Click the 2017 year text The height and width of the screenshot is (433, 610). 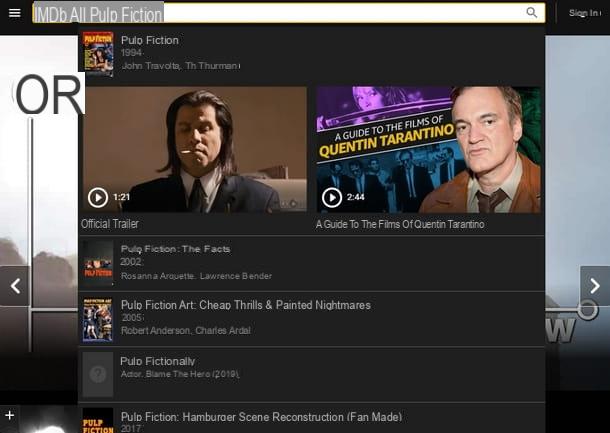click(x=131, y=429)
